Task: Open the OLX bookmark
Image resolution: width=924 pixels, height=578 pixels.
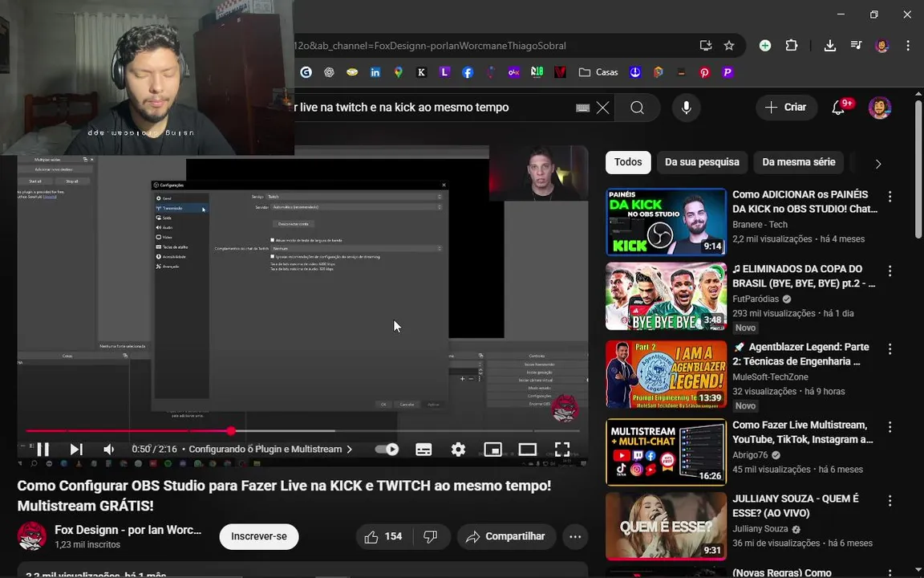Action: point(513,72)
